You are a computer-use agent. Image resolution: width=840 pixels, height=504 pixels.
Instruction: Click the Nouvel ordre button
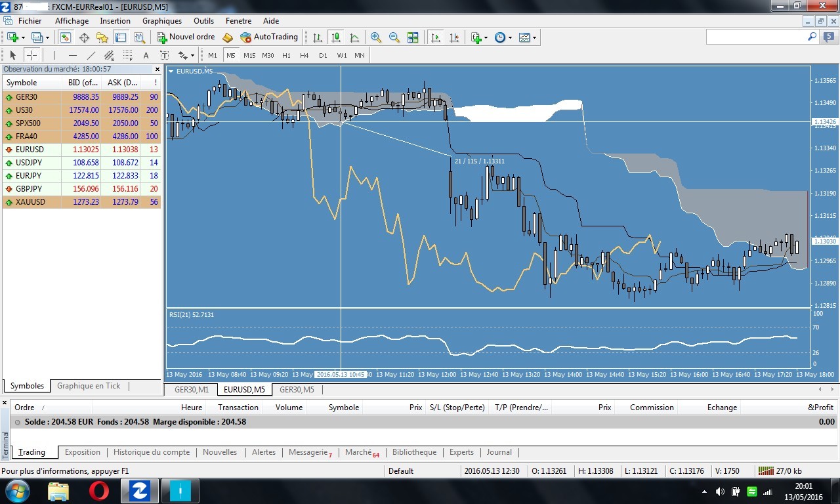point(186,37)
